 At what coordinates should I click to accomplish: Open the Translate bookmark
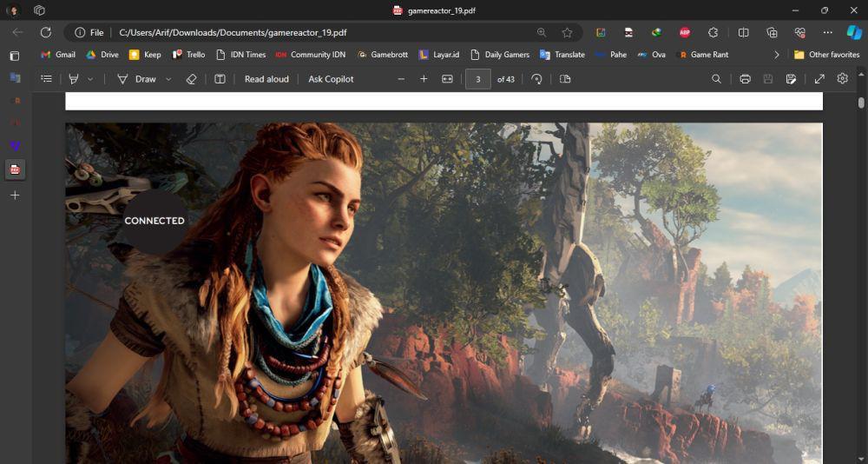(562, 55)
